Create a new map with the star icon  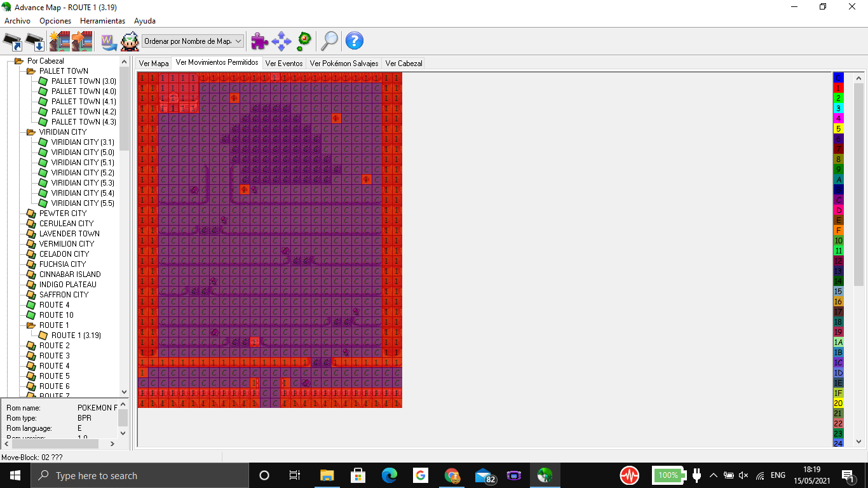coord(60,41)
